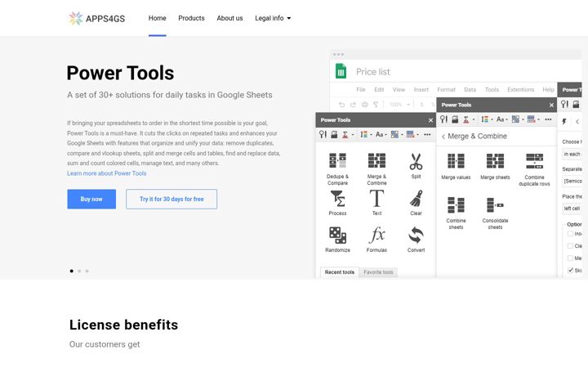This screenshot has width=588, height=368.
Task: Go to the Home nav item
Action: [157, 18]
